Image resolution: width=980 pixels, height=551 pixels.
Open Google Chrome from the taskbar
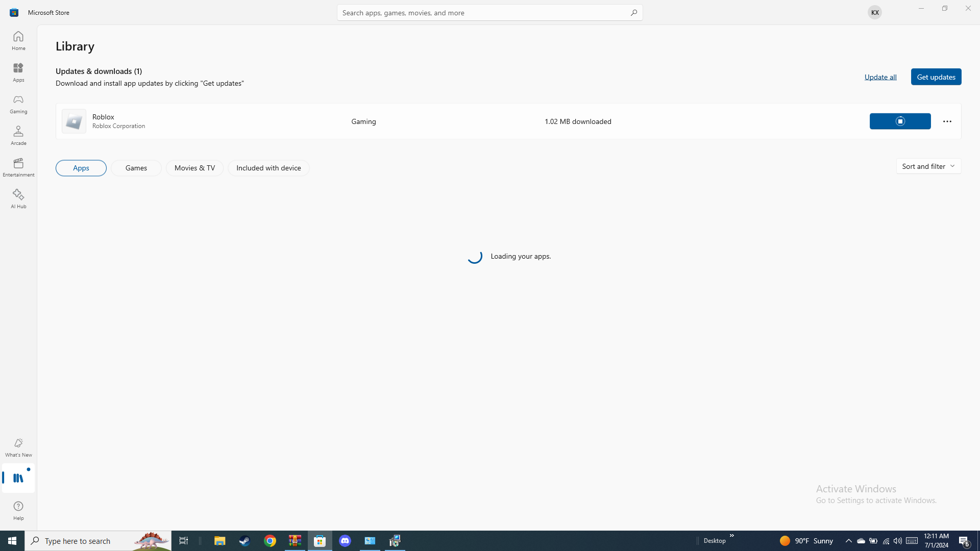pos(270,541)
